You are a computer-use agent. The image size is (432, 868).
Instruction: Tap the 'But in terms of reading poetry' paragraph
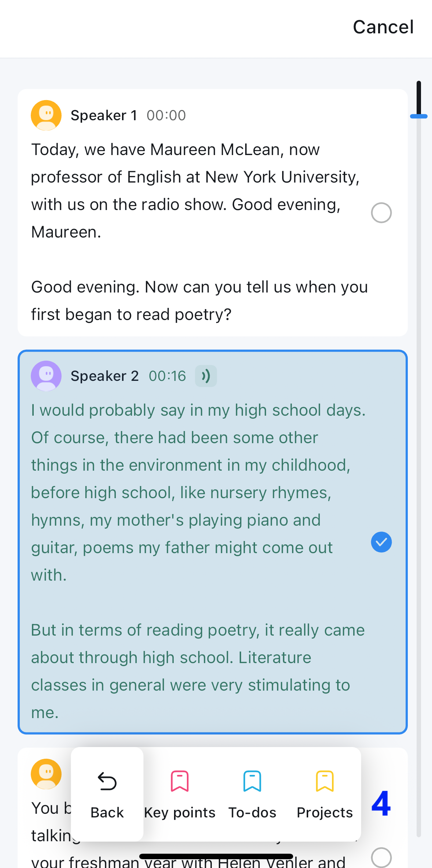pos(198,671)
